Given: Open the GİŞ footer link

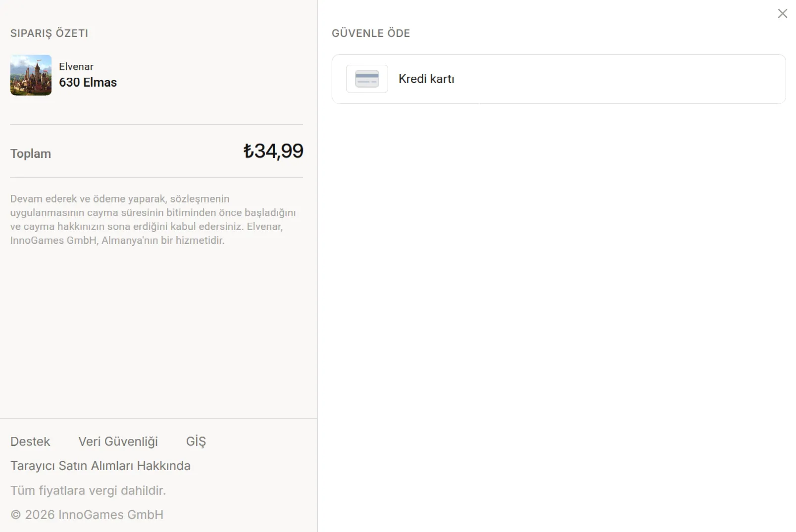Looking at the screenshot, I should pos(196,441).
